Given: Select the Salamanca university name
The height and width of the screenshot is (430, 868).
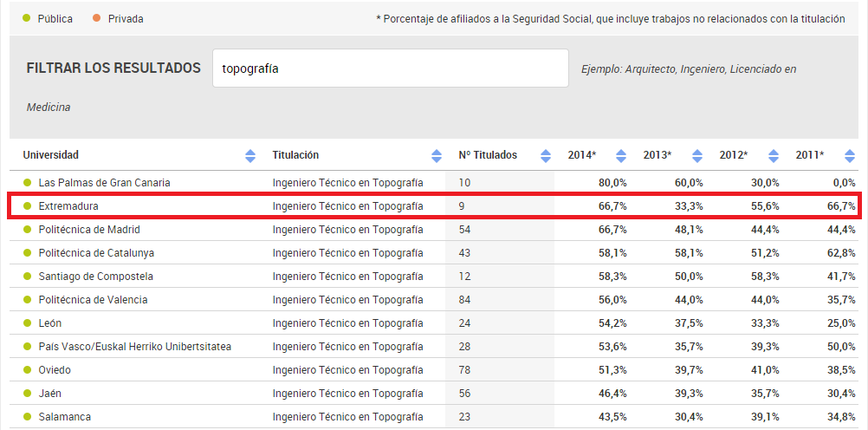Looking at the screenshot, I should [x=64, y=416].
